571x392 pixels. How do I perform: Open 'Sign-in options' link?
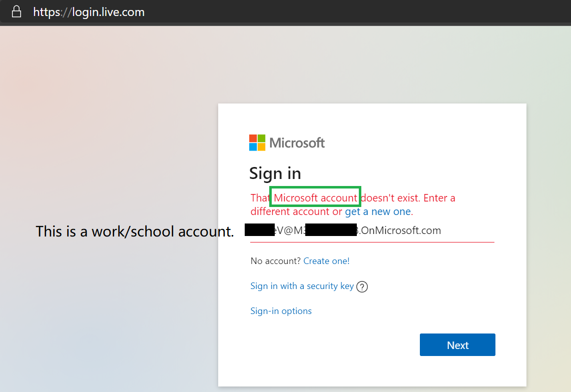click(281, 311)
